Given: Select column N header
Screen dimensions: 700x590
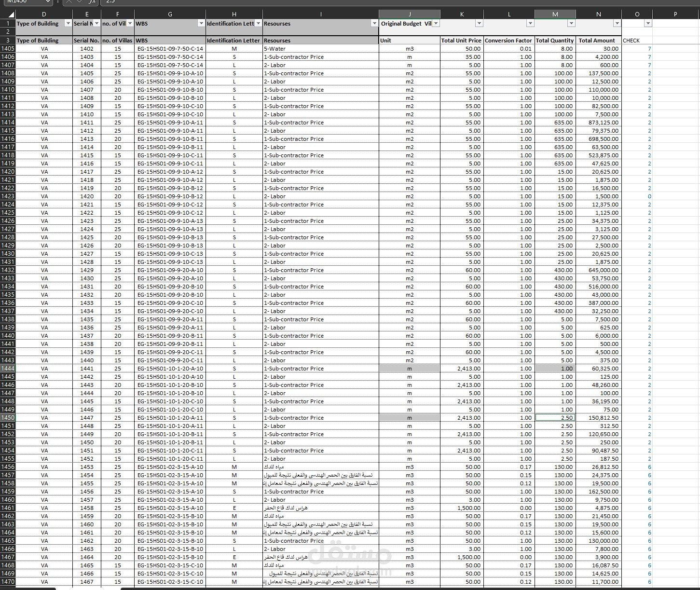Looking at the screenshot, I should [x=598, y=14].
